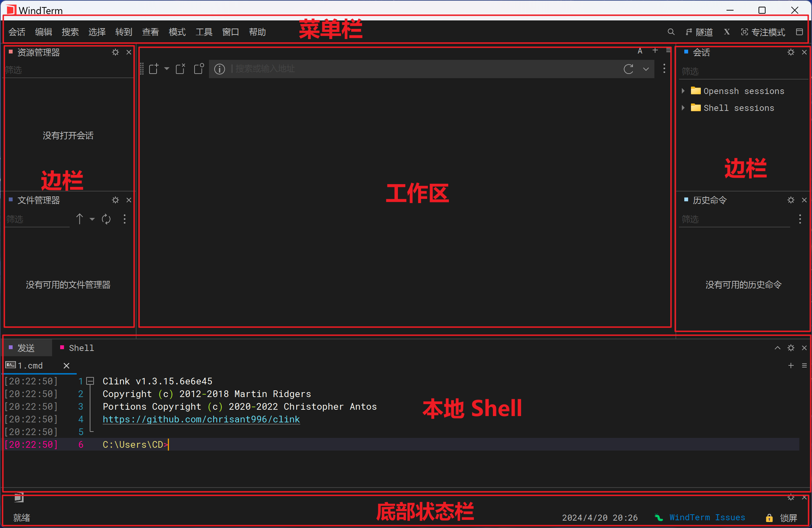This screenshot has width=812, height=528.
Task: Open settings gear of 资源管理器 panel
Action: [115, 52]
